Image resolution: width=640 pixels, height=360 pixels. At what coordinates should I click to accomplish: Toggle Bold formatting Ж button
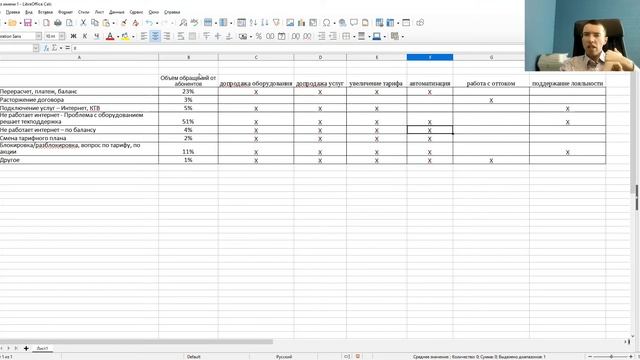73,36
